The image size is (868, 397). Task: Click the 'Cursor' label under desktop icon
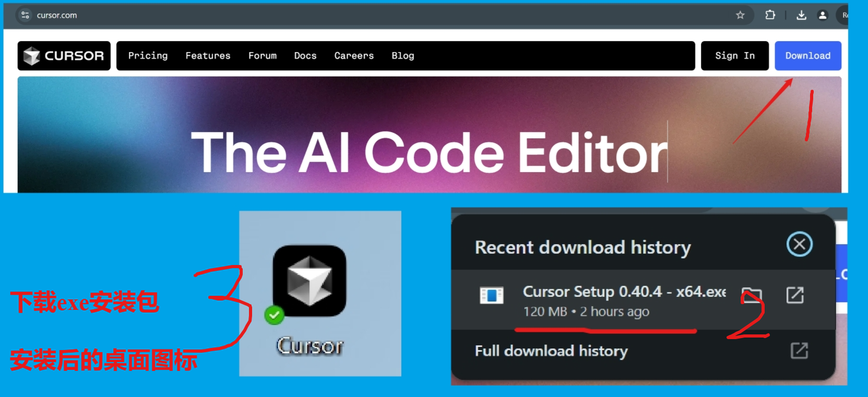click(x=310, y=346)
